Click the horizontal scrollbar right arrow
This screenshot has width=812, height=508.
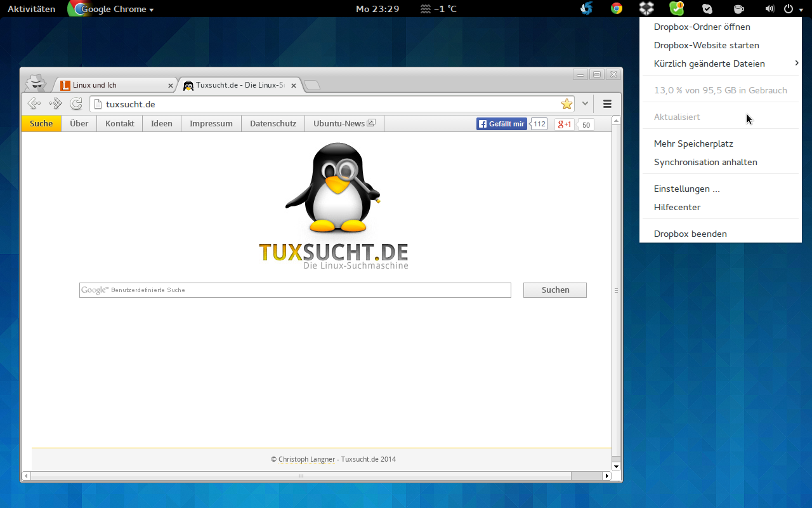click(x=607, y=476)
